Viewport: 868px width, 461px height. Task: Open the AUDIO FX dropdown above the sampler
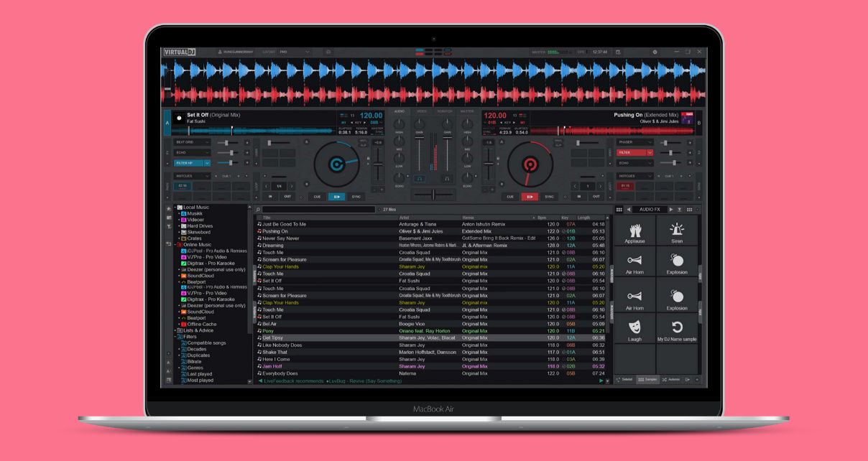click(650, 208)
